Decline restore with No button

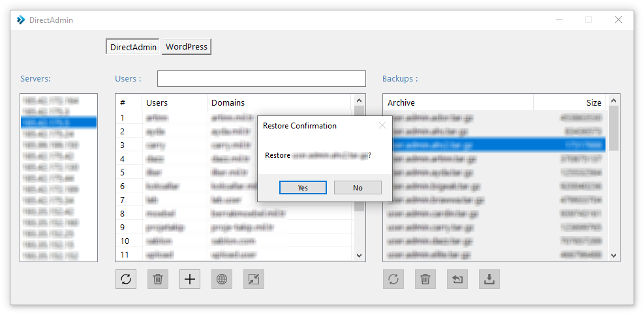click(358, 188)
